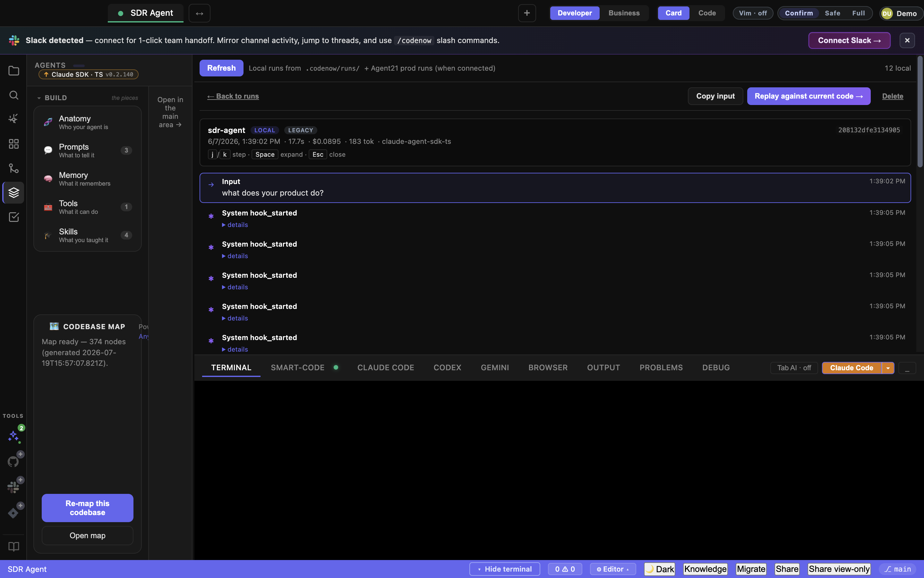Expand details of first System hook_started

point(235,225)
